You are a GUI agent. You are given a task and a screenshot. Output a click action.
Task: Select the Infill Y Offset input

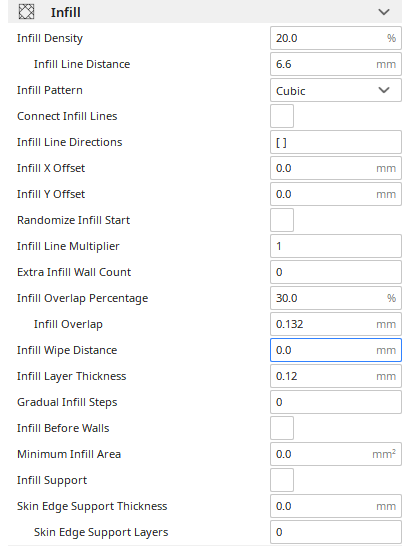(x=336, y=194)
